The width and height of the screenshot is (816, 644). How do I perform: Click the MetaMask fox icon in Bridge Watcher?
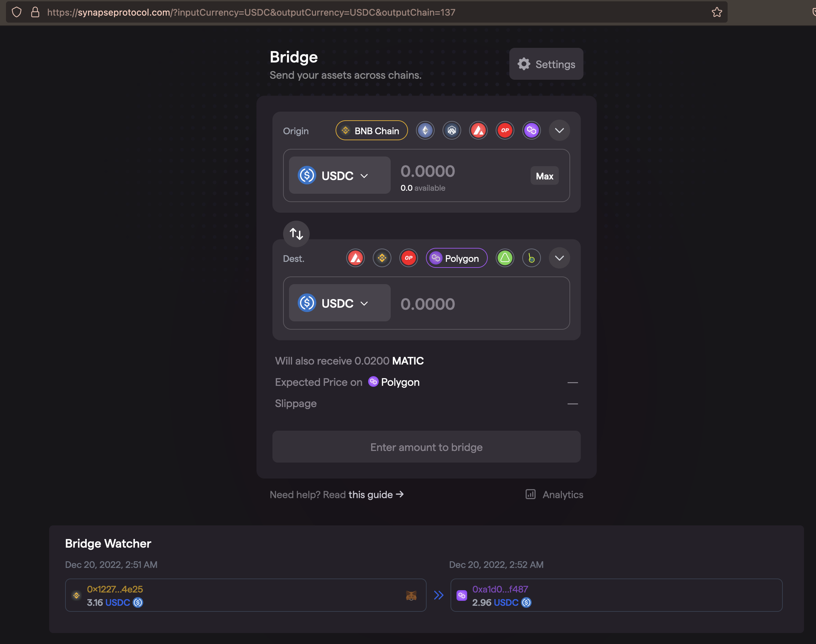[411, 595]
